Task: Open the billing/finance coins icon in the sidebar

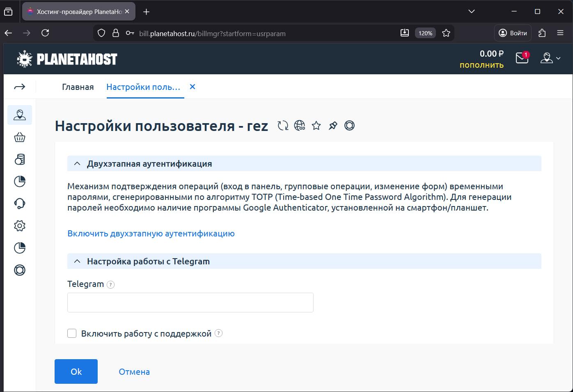Action: (x=19, y=159)
